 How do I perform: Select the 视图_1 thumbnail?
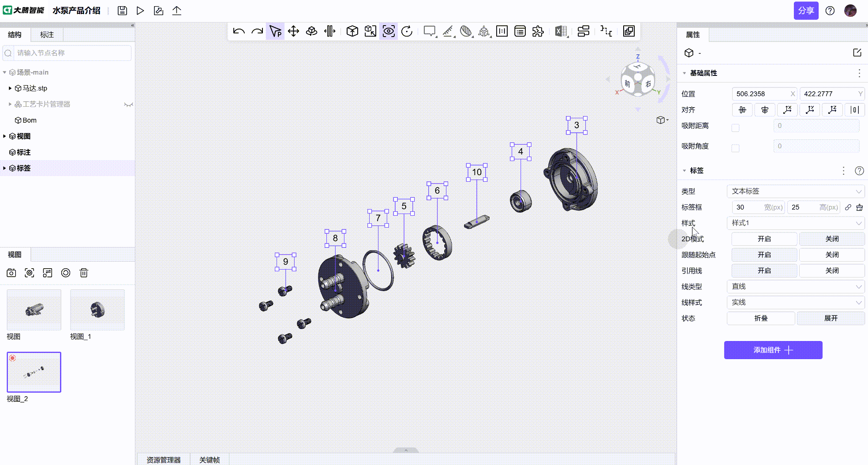[x=97, y=310]
